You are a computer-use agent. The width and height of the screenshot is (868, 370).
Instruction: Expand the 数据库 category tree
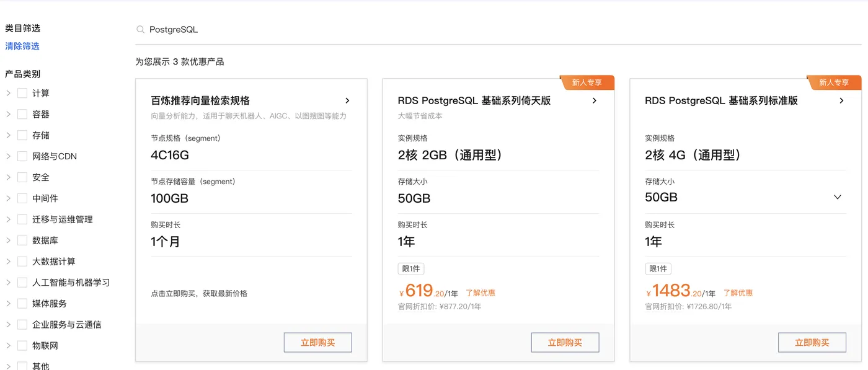pos(9,240)
